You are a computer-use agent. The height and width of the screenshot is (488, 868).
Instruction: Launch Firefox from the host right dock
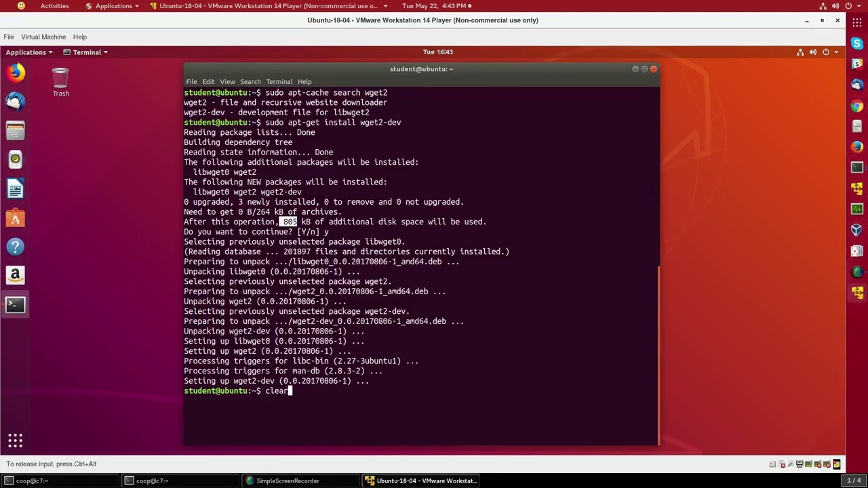857,147
